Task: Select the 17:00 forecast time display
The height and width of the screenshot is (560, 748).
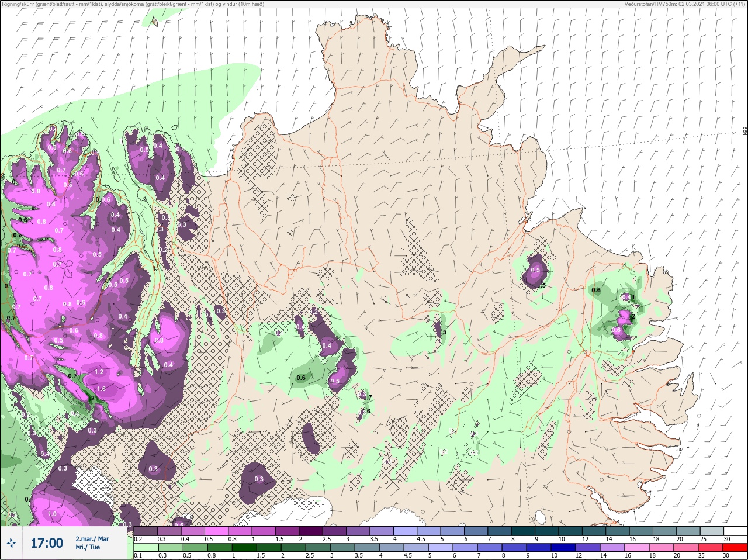Action: tap(47, 543)
